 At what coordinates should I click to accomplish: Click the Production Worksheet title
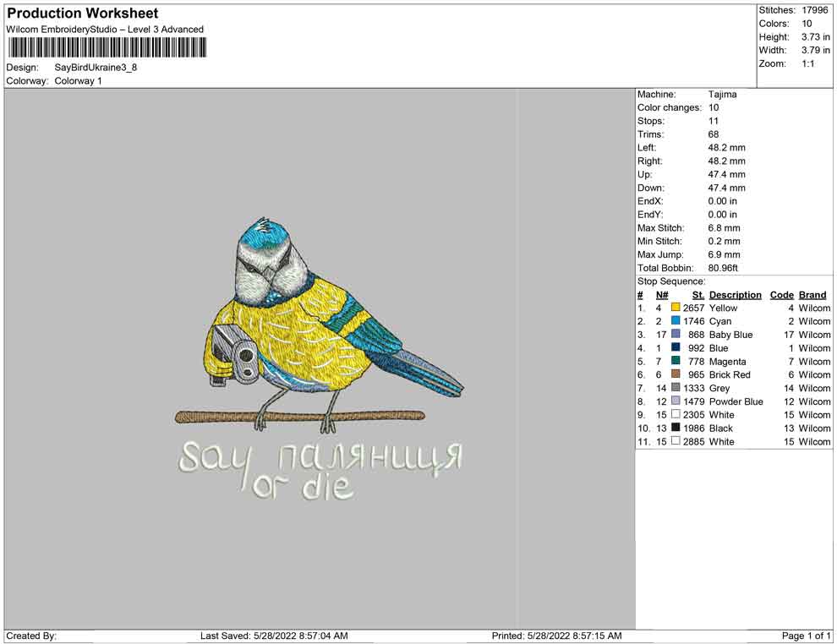[x=82, y=14]
